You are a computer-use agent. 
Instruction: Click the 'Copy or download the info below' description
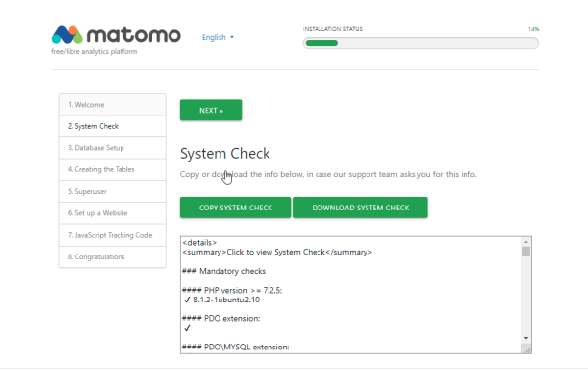pyautogui.click(x=328, y=174)
